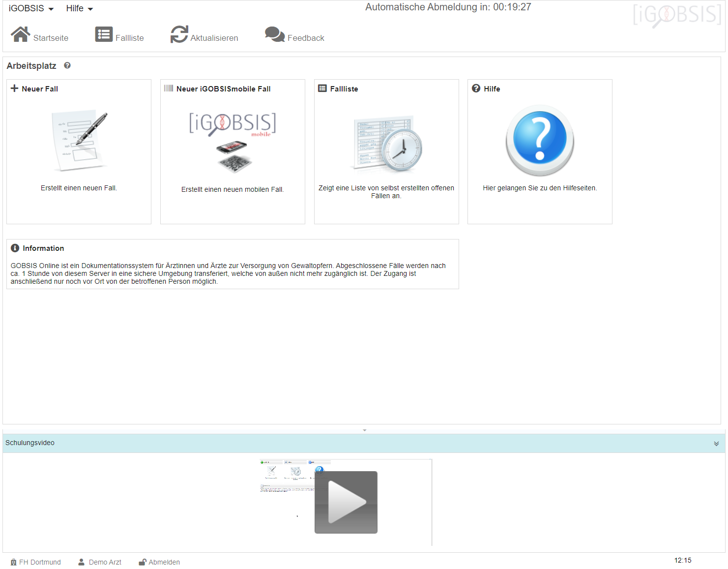Open the Neuer iGOBSISmobile Fall heading

tap(224, 89)
